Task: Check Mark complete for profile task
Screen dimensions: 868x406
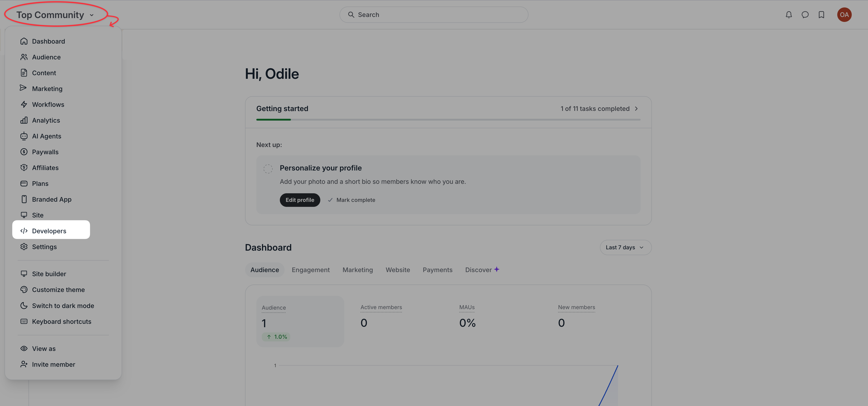Action: coord(351,200)
